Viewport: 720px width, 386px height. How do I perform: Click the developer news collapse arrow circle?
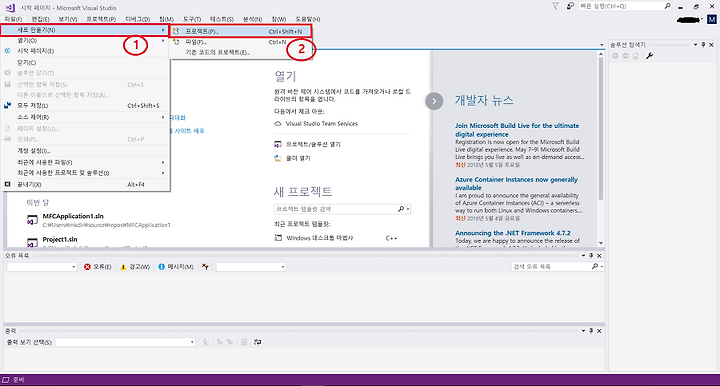click(434, 101)
